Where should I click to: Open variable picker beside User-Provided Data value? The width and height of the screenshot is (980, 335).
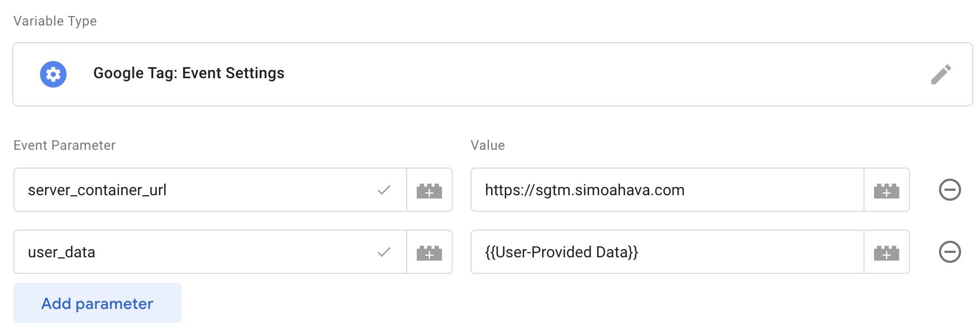tap(887, 252)
